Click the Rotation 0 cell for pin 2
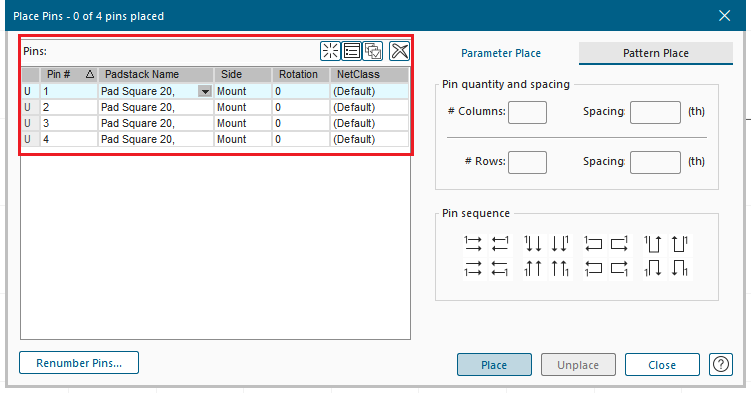Image resolution: width=751 pixels, height=393 pixels. point(301,107)
